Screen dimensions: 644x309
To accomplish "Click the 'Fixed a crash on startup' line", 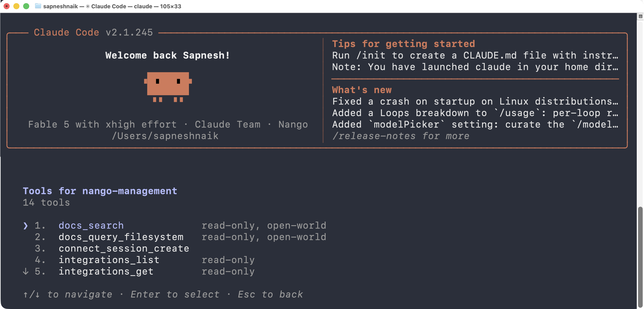I will click(475, 101).
